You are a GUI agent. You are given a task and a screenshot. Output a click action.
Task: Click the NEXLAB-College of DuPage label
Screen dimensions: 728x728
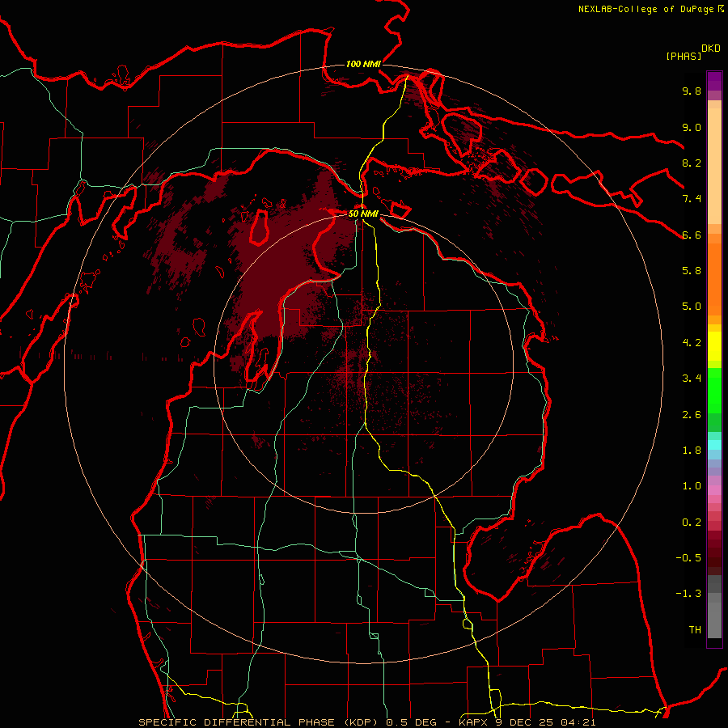tap(645, 9)
